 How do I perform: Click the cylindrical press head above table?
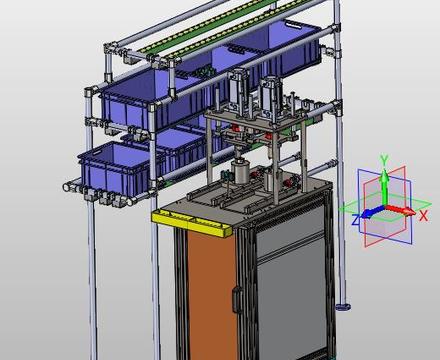click(242, 172)
